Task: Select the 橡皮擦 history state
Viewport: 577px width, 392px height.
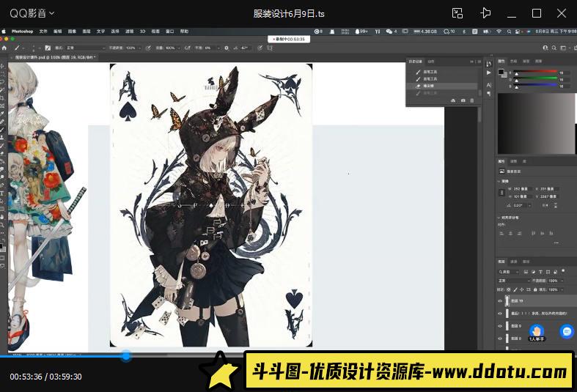Action: coord(444,86)
